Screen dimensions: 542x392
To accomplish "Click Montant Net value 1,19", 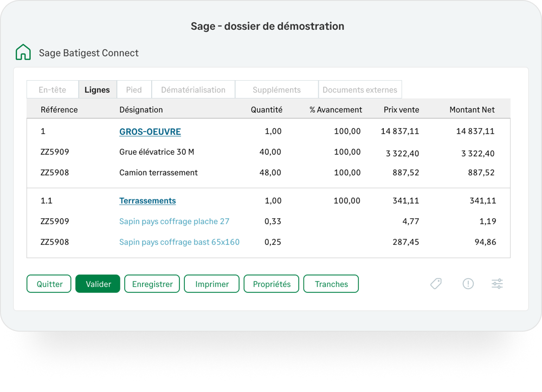I will (x=488, y=221).
